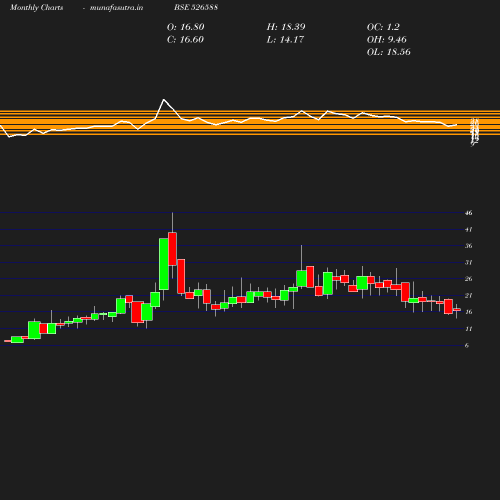Click the 6 price axis label
The height and width of the screenshot is (500, 500).
pyautogui.click(x=467, y=345)
